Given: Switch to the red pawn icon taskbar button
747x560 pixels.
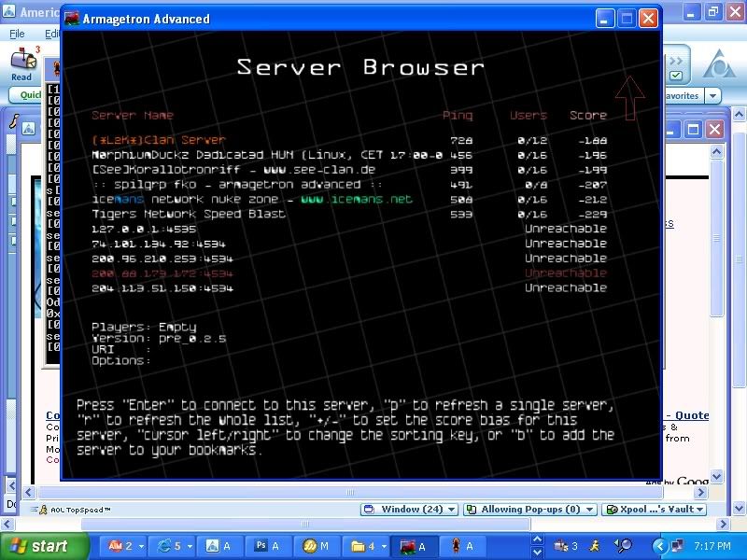Looking at the screenshot, I should point(461,546).
